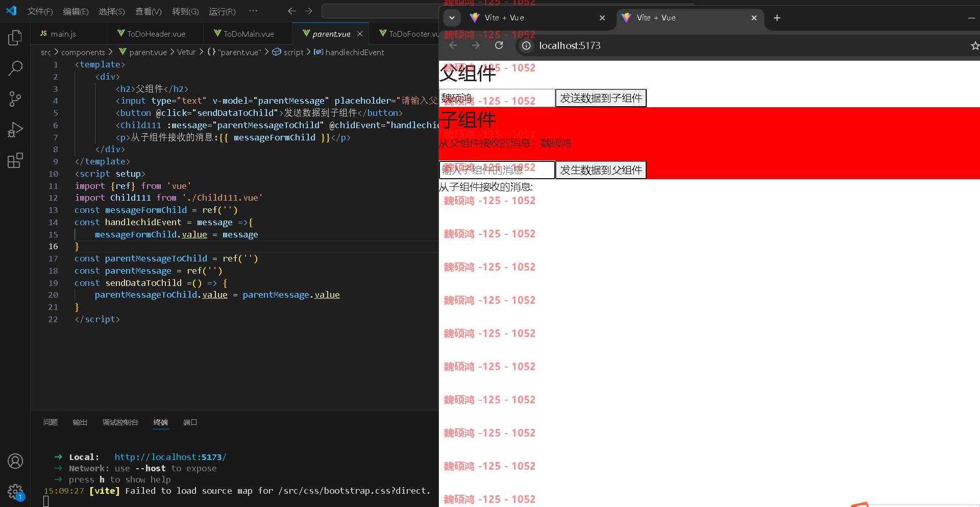The image size is (980, 507).
Task: Open the 文件(F) menu
Action: click(40, 11)
